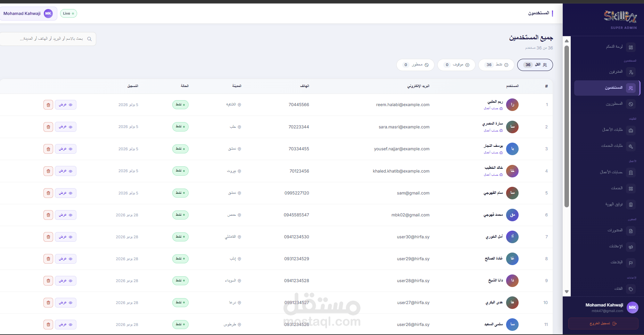The image size is (644, 335).
Task: Open عرض view for sam@gmail.com
Action: point(66,193)
